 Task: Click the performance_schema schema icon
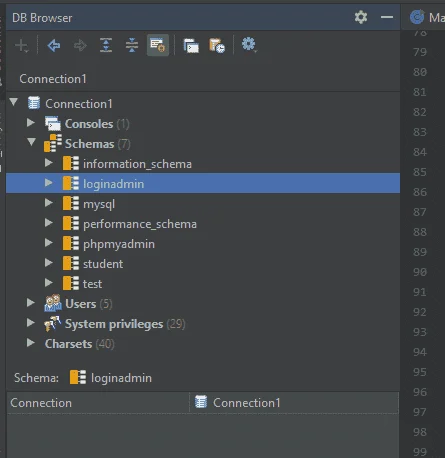pos(71,223)
